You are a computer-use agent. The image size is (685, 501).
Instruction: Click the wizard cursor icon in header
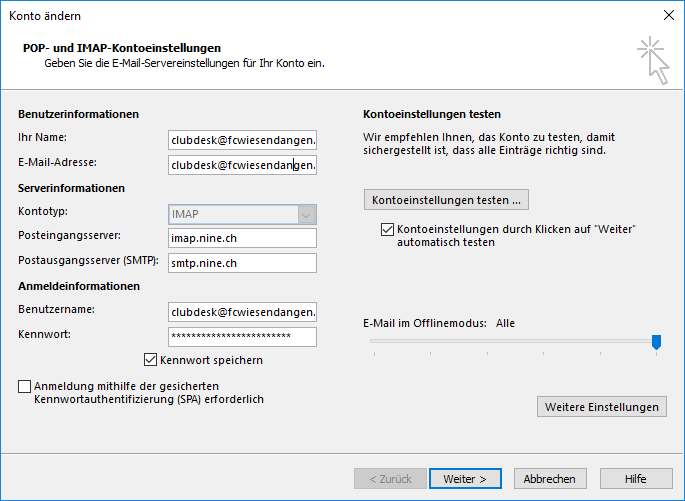pyautogui.click(x=653, y=58)
